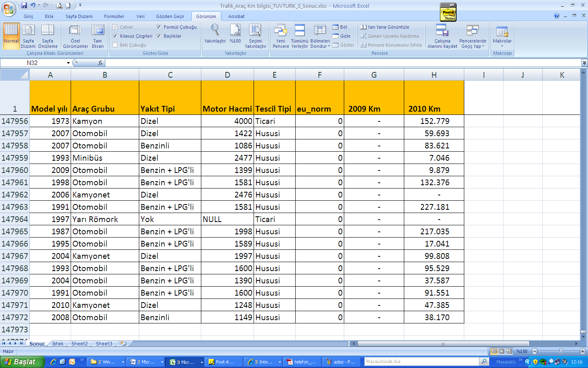Image resolution: width=588 pixels, height=368 pixels.
Task: Switch to page layout view in status bar
Action: (501, 351)
